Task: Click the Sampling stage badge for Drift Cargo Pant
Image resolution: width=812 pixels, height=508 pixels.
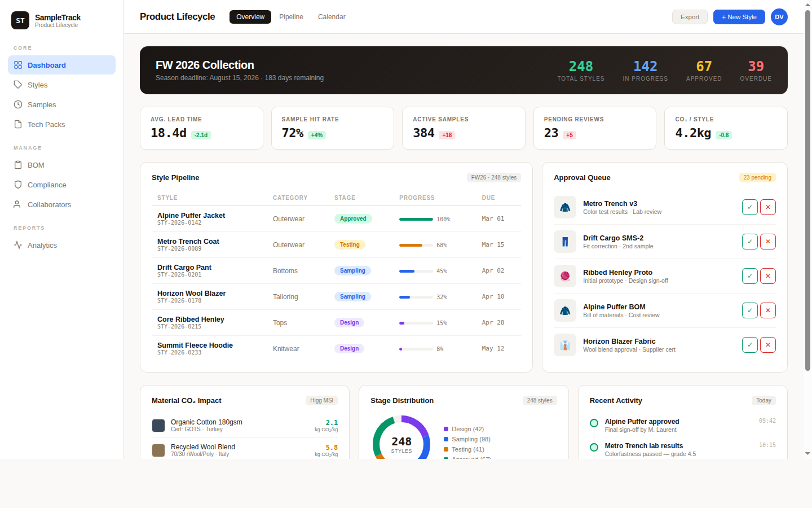Action: coord(352,271)
